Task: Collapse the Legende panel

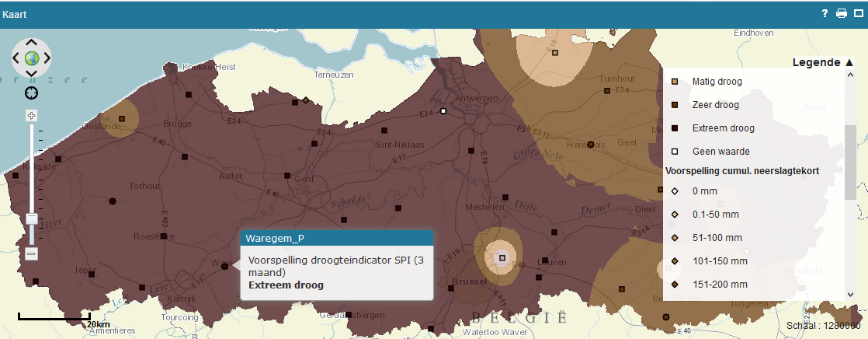Action: click(x=849, y=62)
